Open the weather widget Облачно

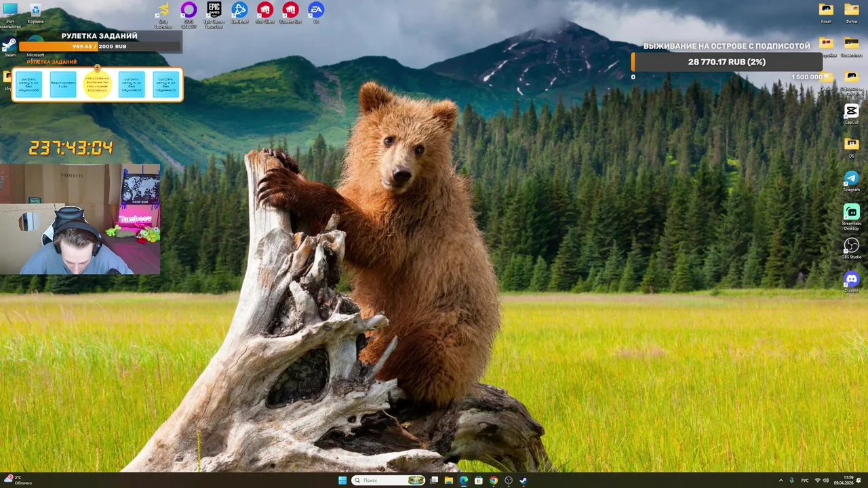pyautogui.click(x=17, y=481)
